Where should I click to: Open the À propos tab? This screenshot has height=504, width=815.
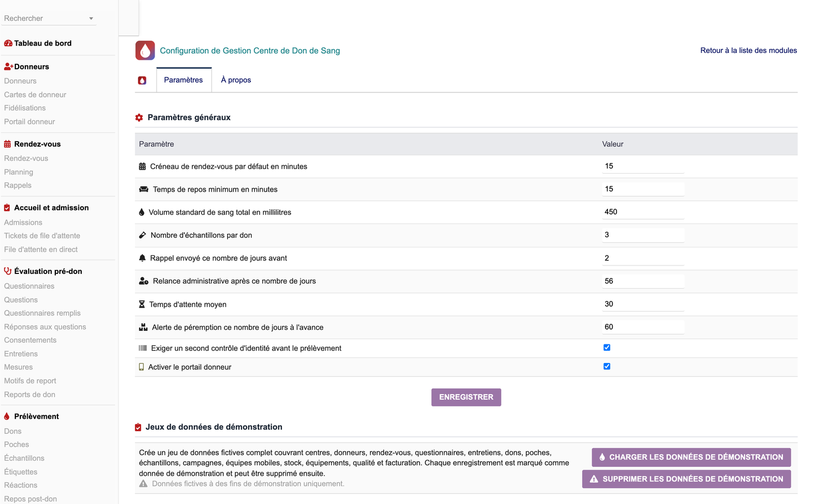click(x=236, y=80)
